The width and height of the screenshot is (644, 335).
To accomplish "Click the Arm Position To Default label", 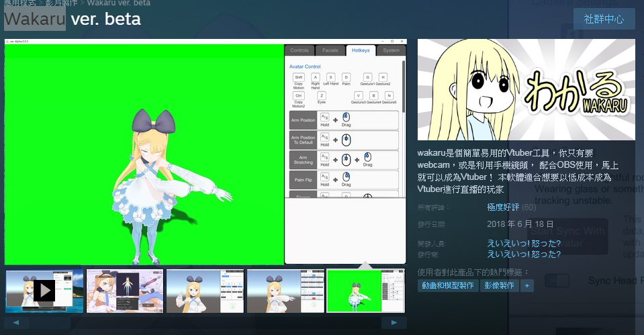I will pos(303,140).
